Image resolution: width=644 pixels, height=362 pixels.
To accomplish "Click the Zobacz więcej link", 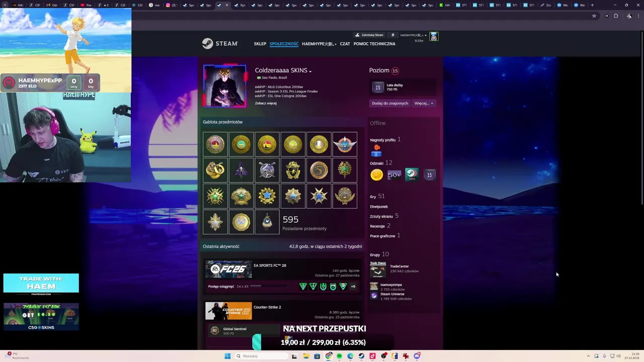I will click(266, 104).
